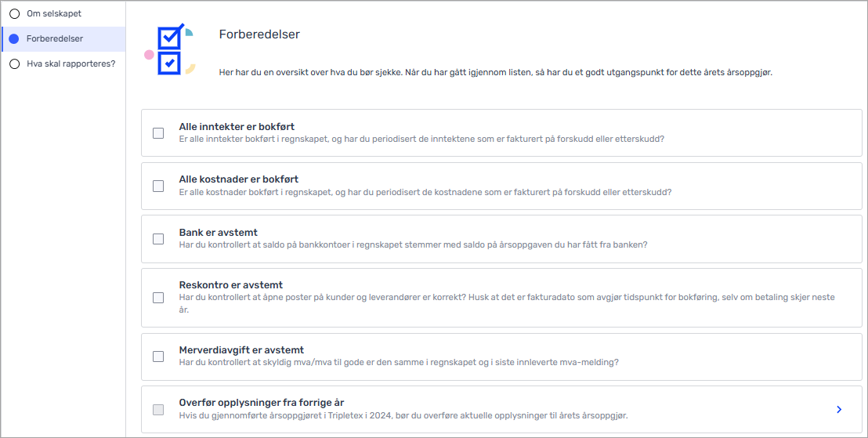Click the 'Alle kostnader er bokført' title
Screen dimensions: 868x438
[238, 179]
